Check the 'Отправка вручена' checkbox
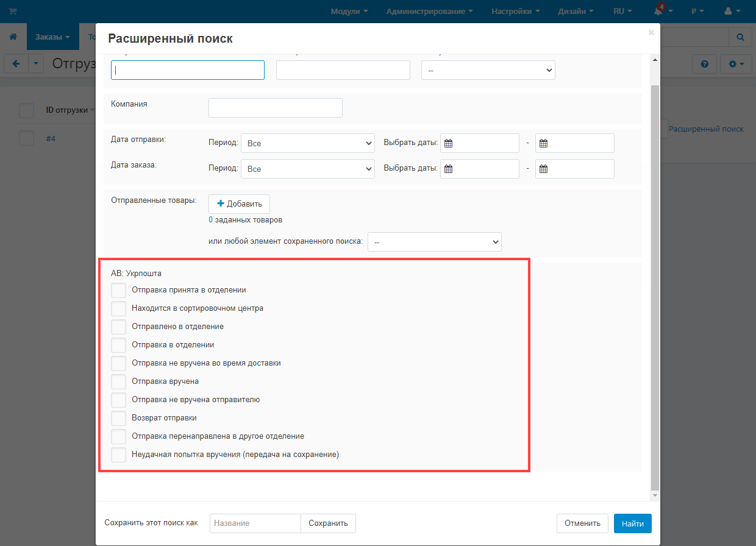The height and width of the screenshot is (546, 756). tap(119, 381)
